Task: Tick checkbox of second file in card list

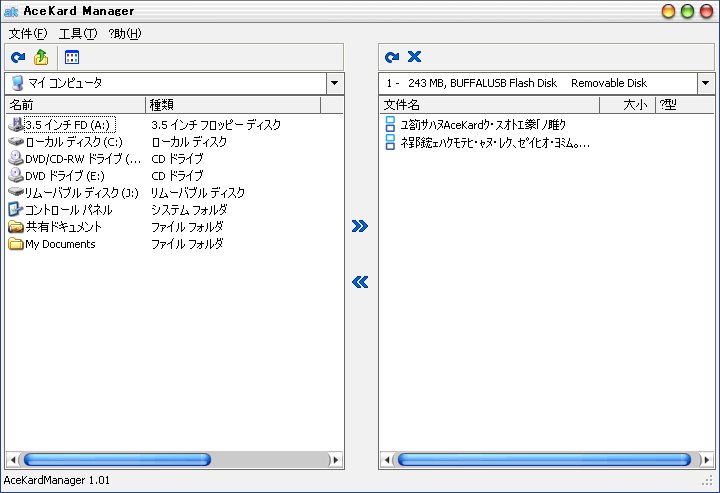Action: coord(390,142)
